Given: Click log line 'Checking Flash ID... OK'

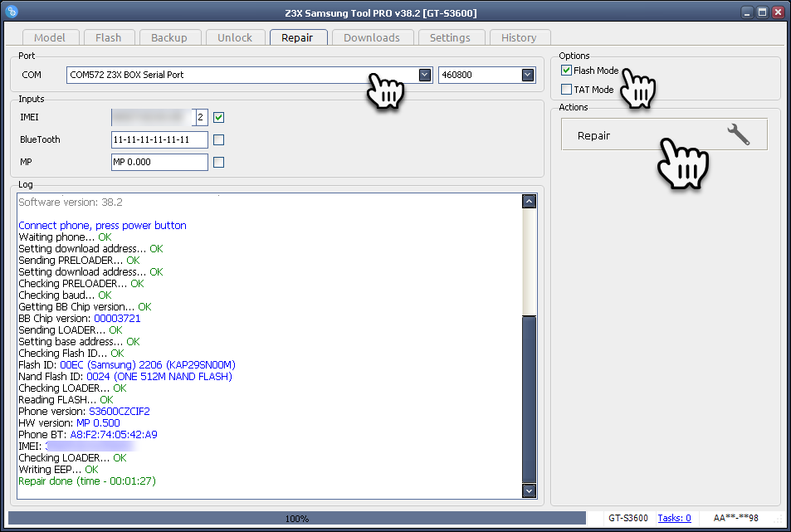Looking at the screenshot, I should pos(71,354).
